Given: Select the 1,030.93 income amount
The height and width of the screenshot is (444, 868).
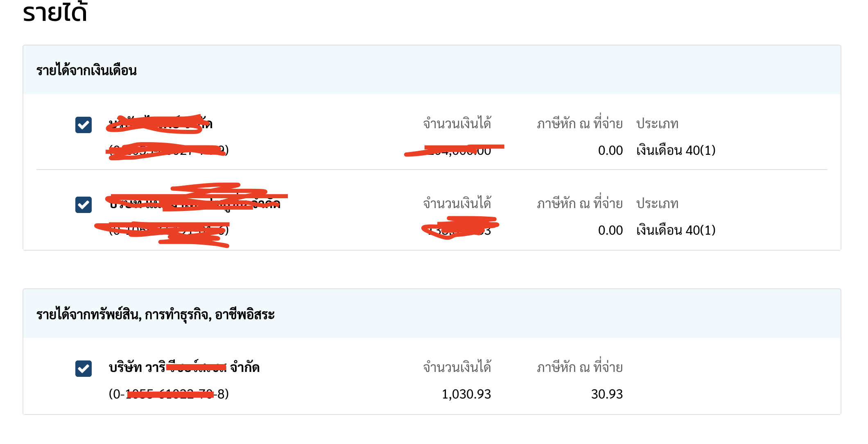Looking at the screenshot, I should [466, 394].
